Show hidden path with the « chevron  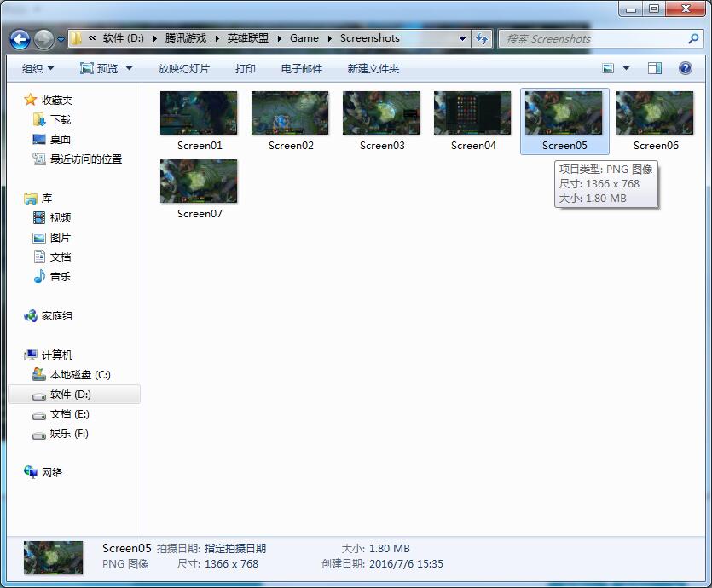coord(92,38)
